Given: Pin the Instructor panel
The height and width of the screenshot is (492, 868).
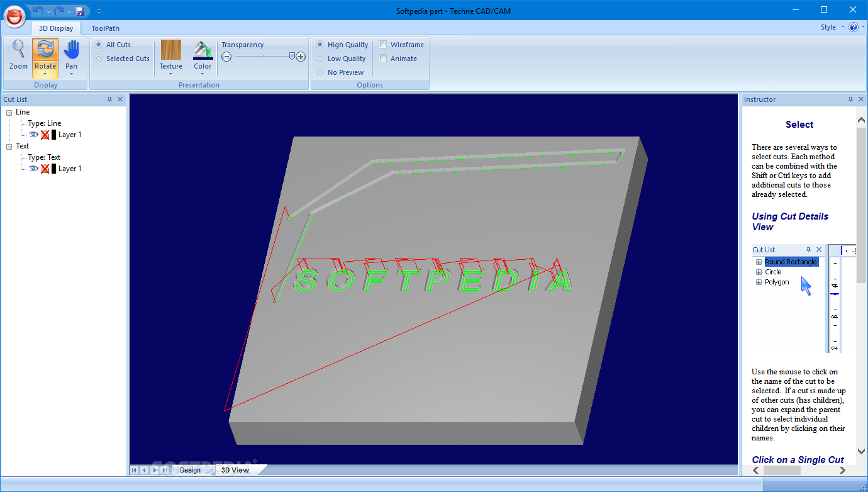Looking at the screenshot, I should [x=851, y=99].
